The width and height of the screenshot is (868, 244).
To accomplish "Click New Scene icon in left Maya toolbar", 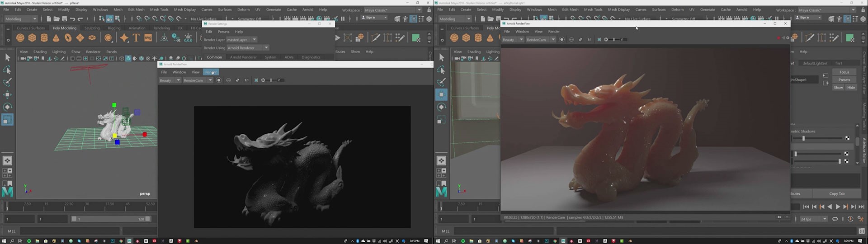I will (x=48, y=19).
